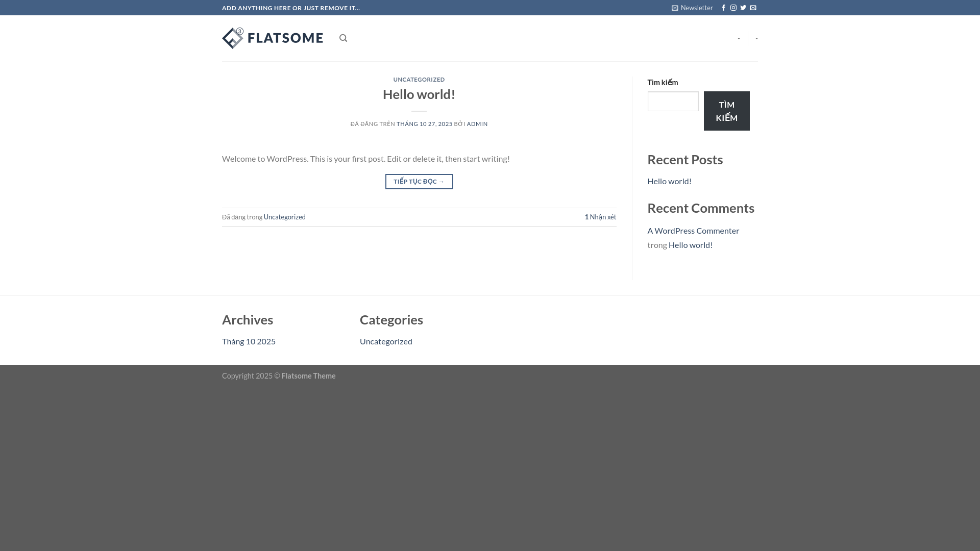Click the ADMIN author link

click(477, 124)
